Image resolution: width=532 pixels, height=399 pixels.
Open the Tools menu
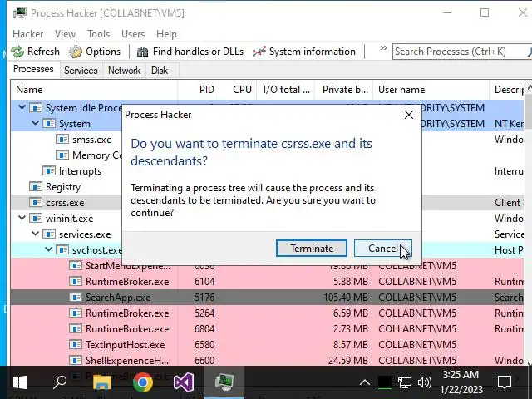[98, 34]
